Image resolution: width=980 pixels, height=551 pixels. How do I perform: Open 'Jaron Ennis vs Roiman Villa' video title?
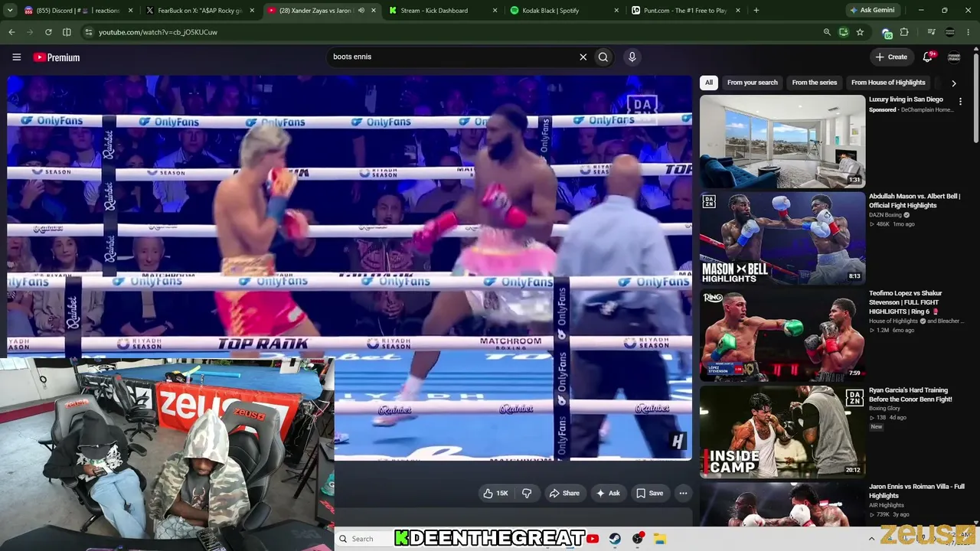[916, 491]
